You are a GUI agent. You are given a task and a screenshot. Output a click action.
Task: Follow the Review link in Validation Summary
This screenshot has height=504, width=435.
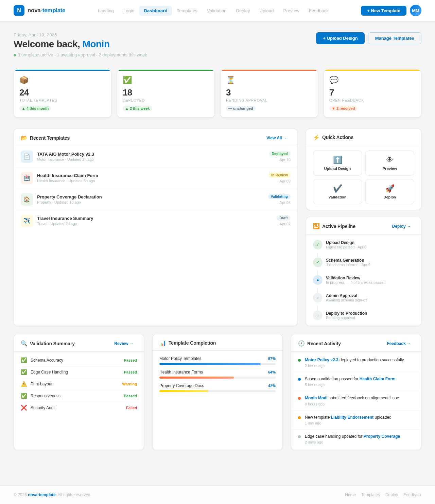[124, 344]
